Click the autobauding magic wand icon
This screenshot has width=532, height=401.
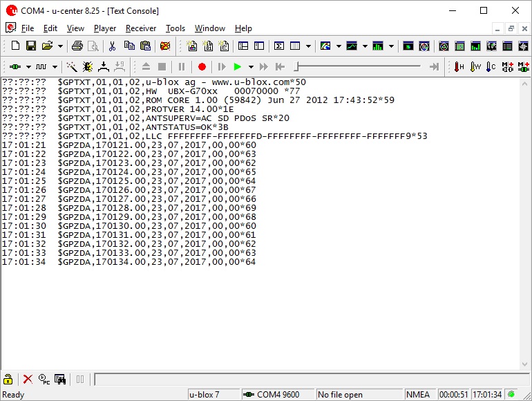pyautogui.click(x=72, y=67)
